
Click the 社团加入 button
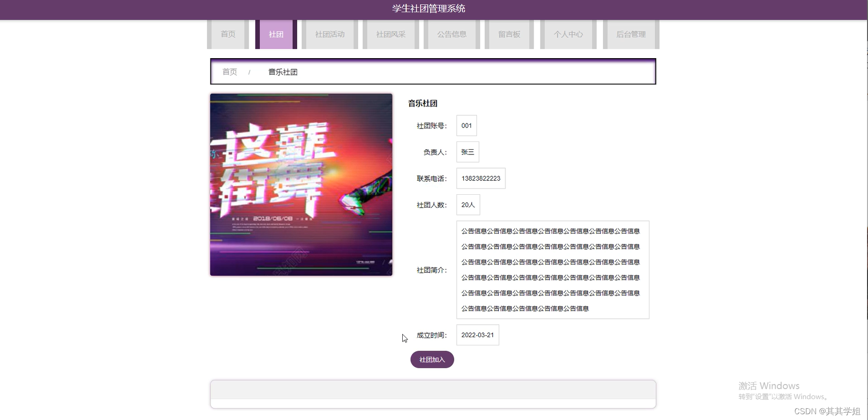(x=432, y=359)
